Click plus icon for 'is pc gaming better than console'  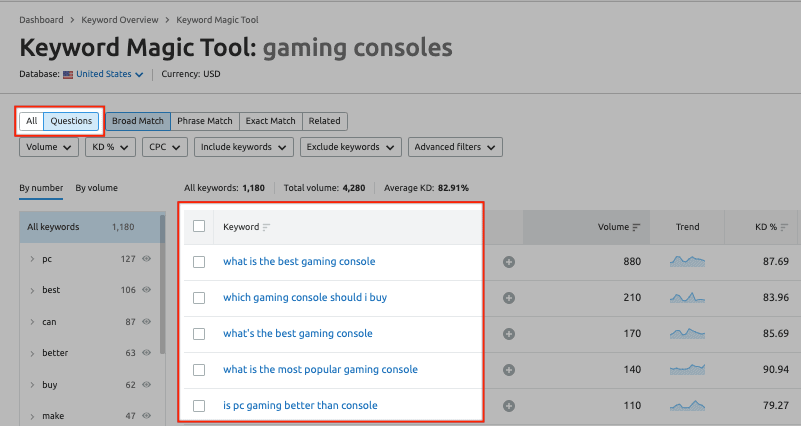[509, 406]
